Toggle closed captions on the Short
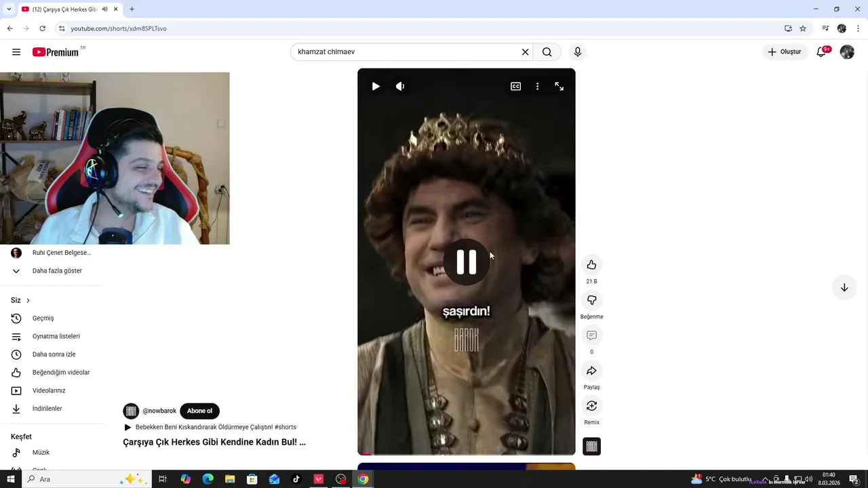 pyautogui.click(x=515, y=86)
